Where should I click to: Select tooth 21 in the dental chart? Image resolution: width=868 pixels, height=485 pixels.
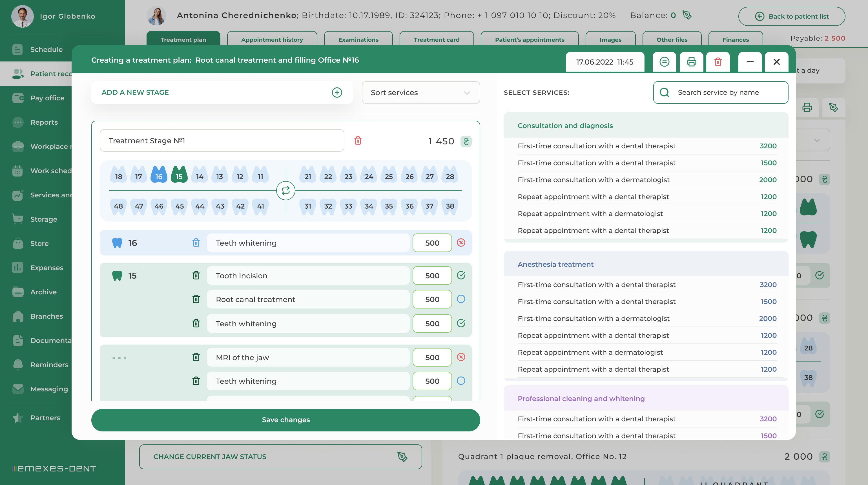click(x=308, y=175)
